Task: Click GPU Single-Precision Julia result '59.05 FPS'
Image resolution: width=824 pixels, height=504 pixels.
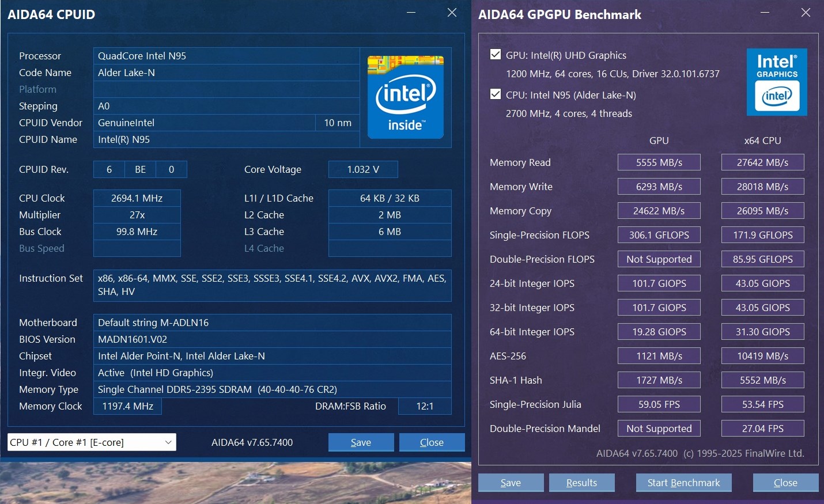Action: coord(659,404)
